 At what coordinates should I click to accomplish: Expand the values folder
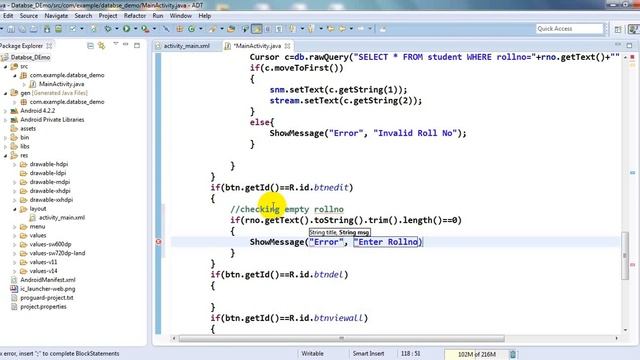tap(15, 236)
